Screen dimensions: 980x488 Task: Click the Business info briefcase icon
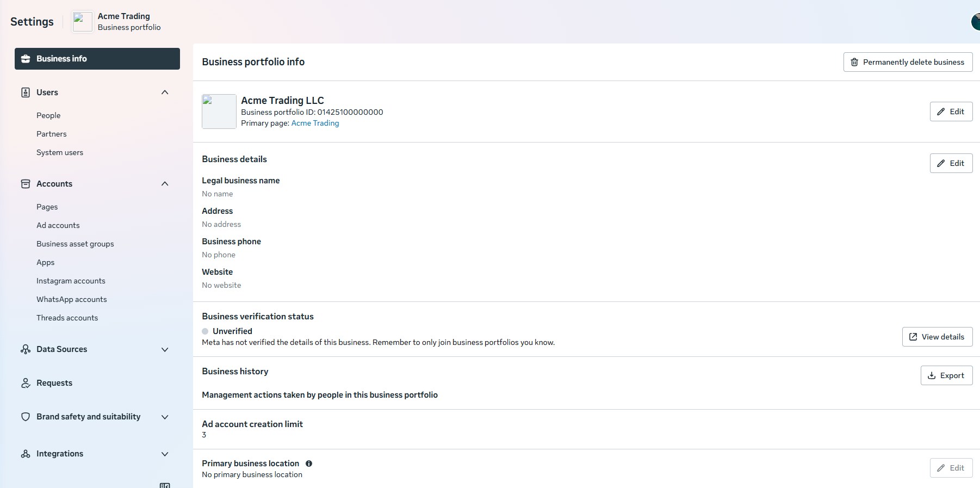coord(26,59)
